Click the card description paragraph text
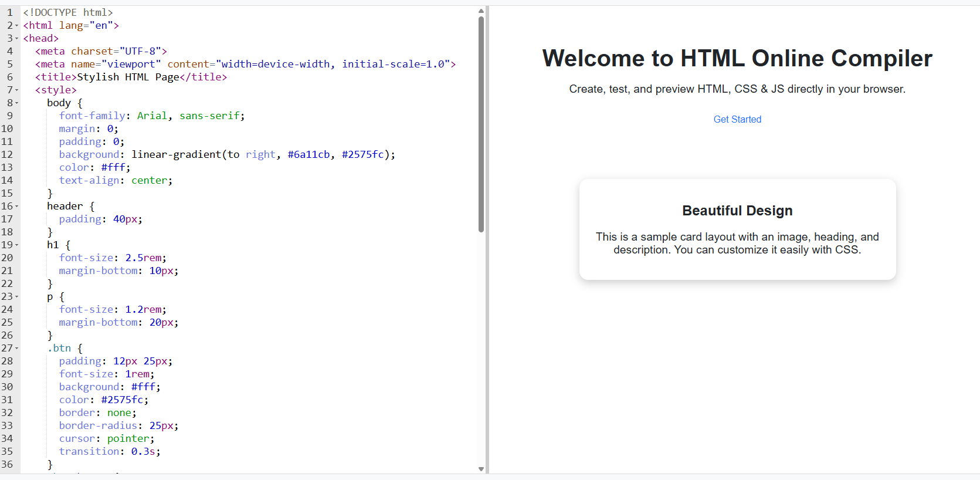Screen dimensions: 980x480 tap(737, 244)
